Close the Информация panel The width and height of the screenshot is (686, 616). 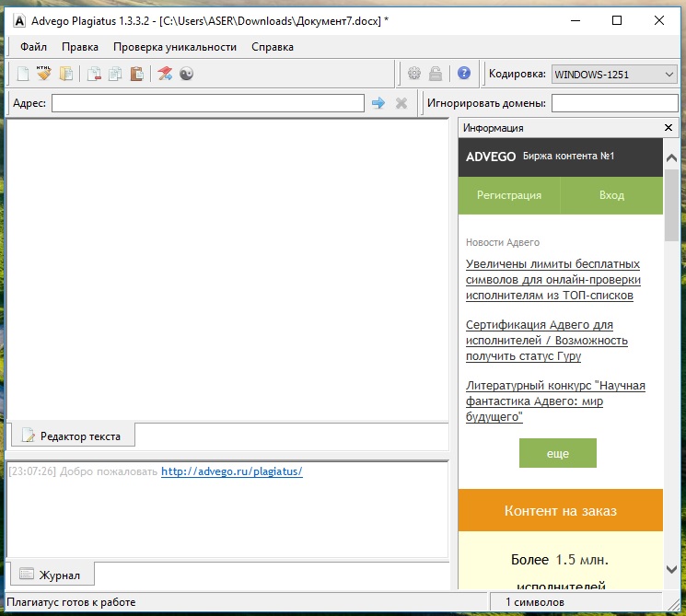(x=669, y=128)
